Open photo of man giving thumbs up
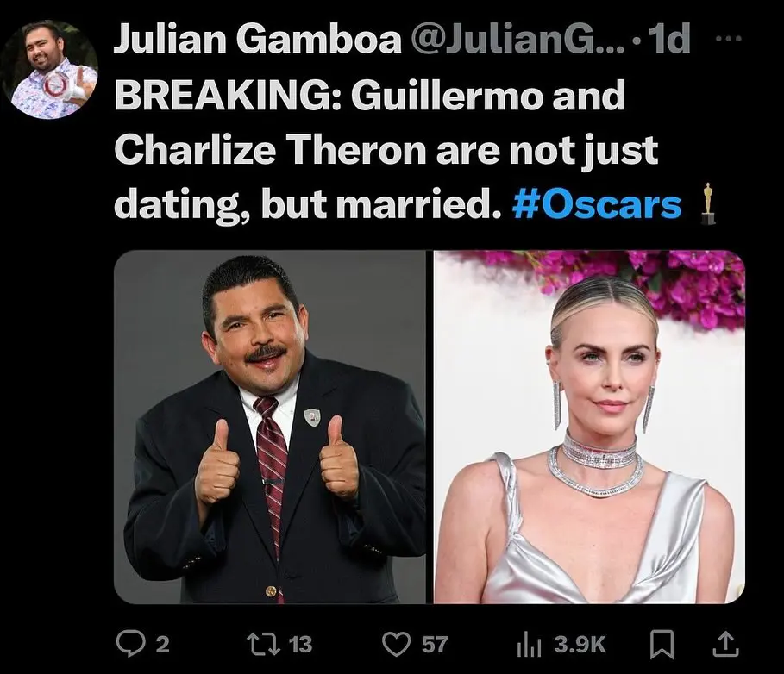Viewport: 784px width, 674px height. 270,427
